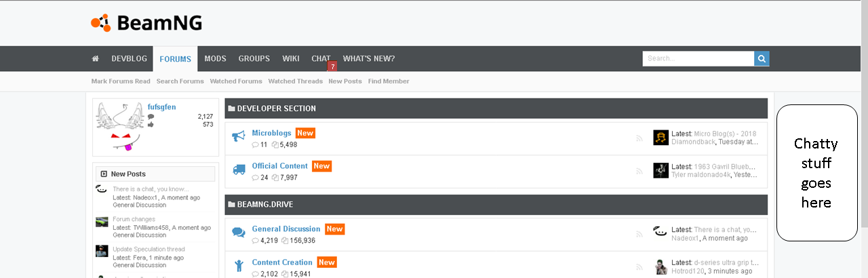
Task: Select the FORUMS tab
Action: (x=175, y=59)
